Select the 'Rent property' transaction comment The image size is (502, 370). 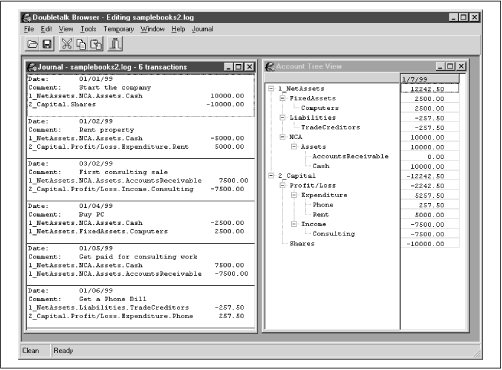click(x=106, y=130)
